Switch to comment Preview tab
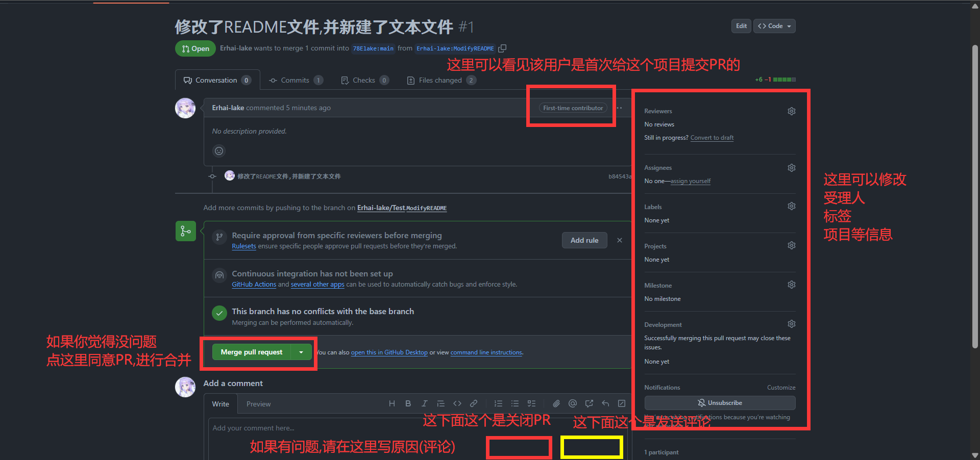The height and width of the screenshot is (460, 980). [x=258, y=404]
